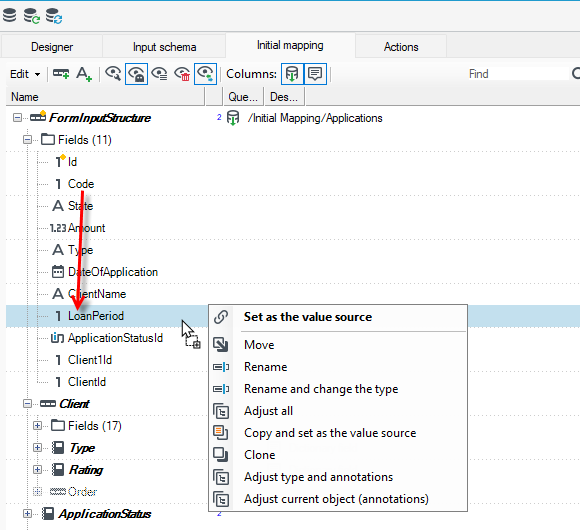Image resolution: width=580 pixels, height=530 pixels.
Task: Open the Actions tab
Action: point(401,47)
